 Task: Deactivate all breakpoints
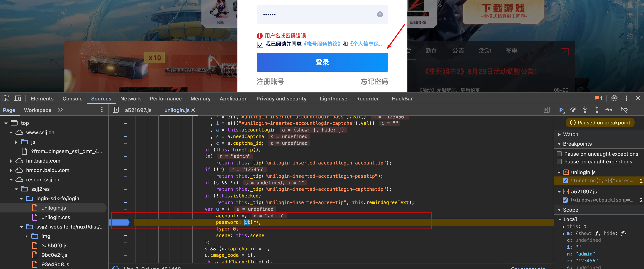(624, 110)
